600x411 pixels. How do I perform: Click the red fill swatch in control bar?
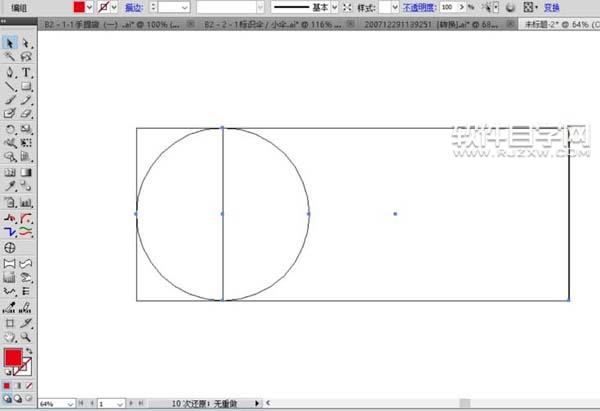coord(79,7)
